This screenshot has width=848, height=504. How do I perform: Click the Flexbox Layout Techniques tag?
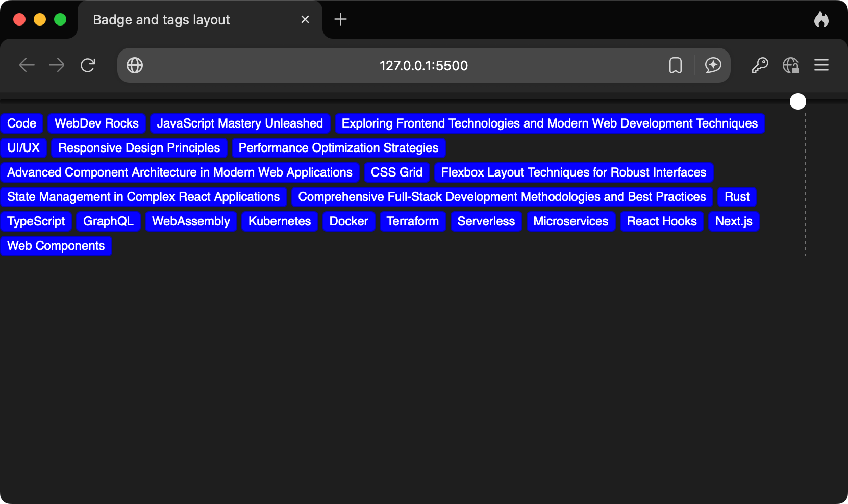click(x=573, y=172)
